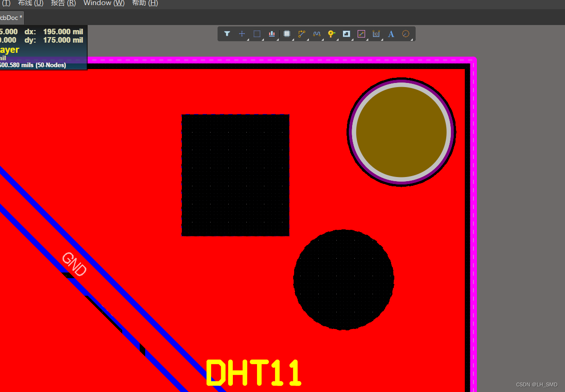This screenshot has width=565, height=392.
Task: Pick the place via icon
Action: (x=332, y=34)
